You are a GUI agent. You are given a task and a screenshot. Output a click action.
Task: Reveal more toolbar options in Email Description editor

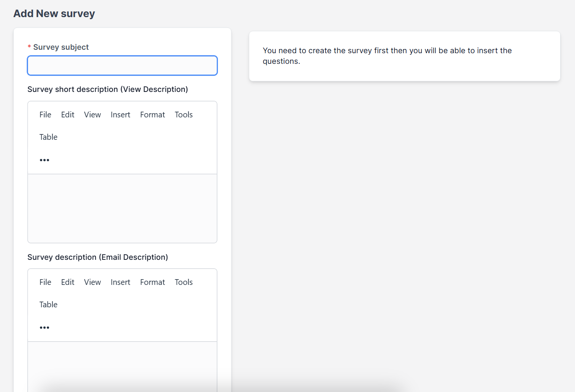coord(44,327)
